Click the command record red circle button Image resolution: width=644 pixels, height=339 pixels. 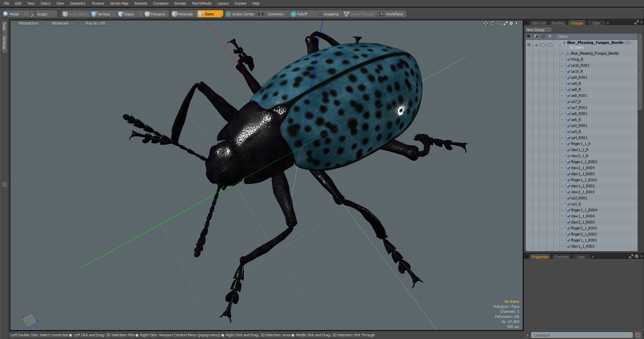point(638,335)
